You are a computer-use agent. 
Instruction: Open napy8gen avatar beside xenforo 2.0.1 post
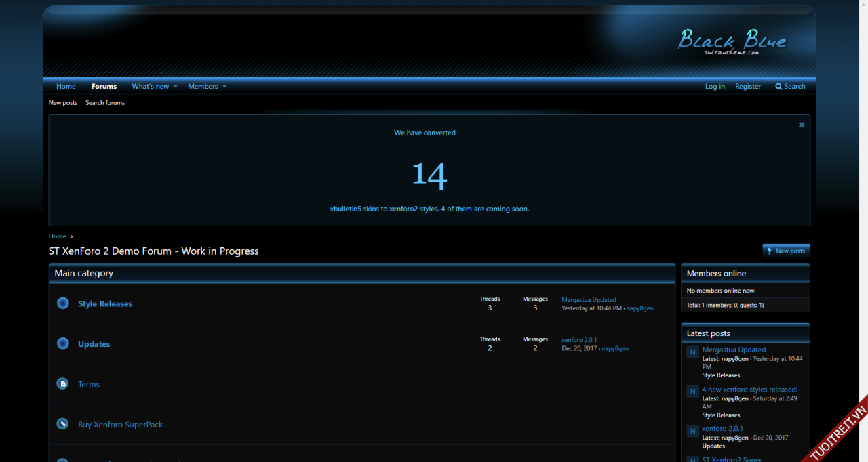pyautogui.click(x=692, y=431)
